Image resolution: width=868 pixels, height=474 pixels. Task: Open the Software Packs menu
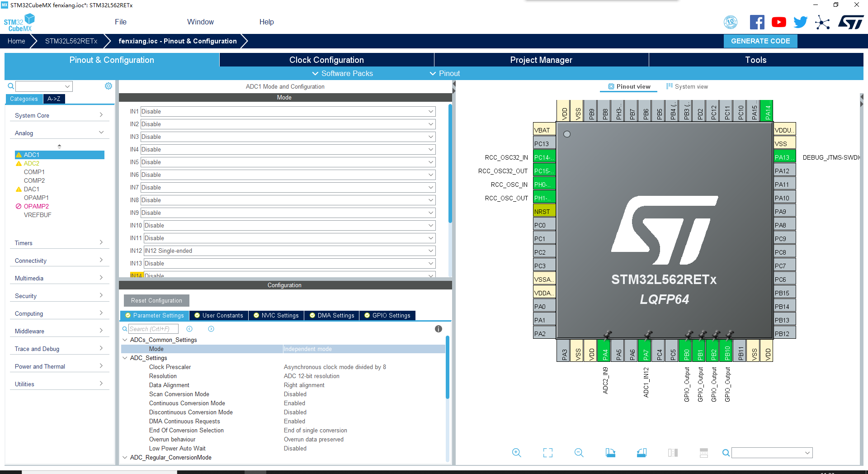click(342, 73)
